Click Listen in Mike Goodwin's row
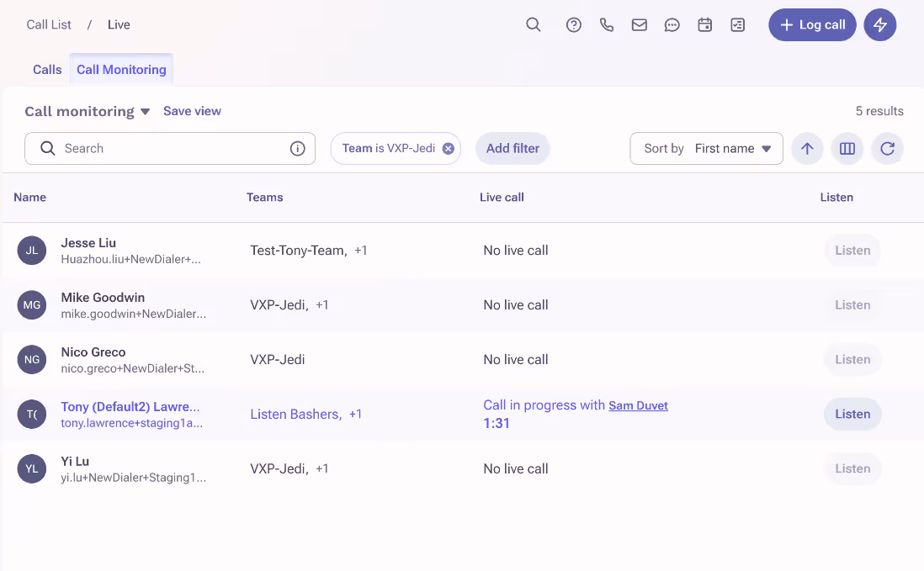 click(852, 305)
